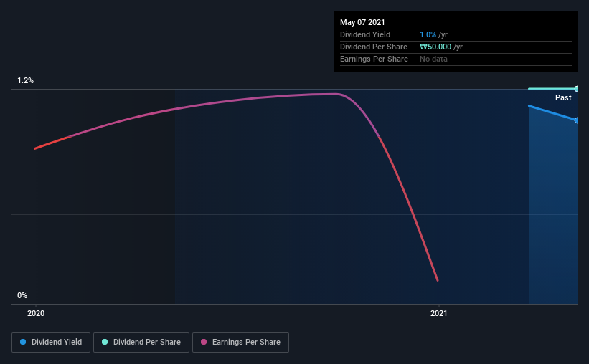Click the pink Earnings Per Share legend dot
The height and width of the screenshot is (364, 589).
[x=204, y=342]
